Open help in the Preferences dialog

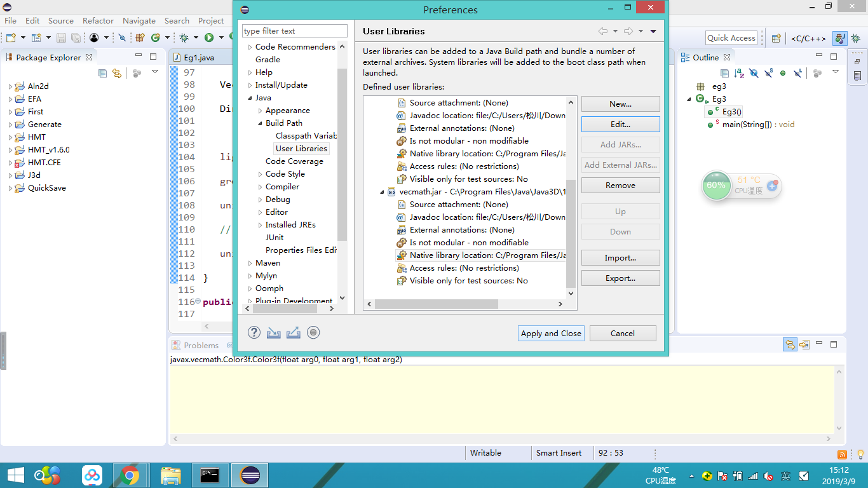254,332
